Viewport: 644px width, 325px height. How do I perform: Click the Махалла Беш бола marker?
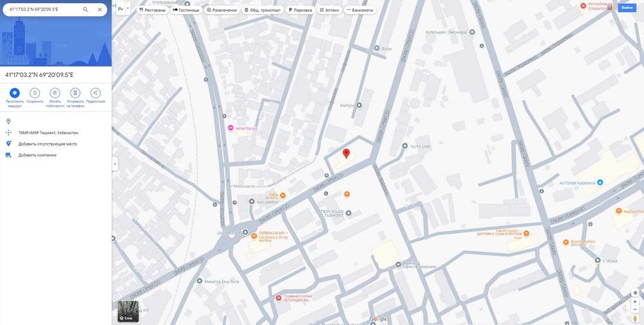[200, 281]
